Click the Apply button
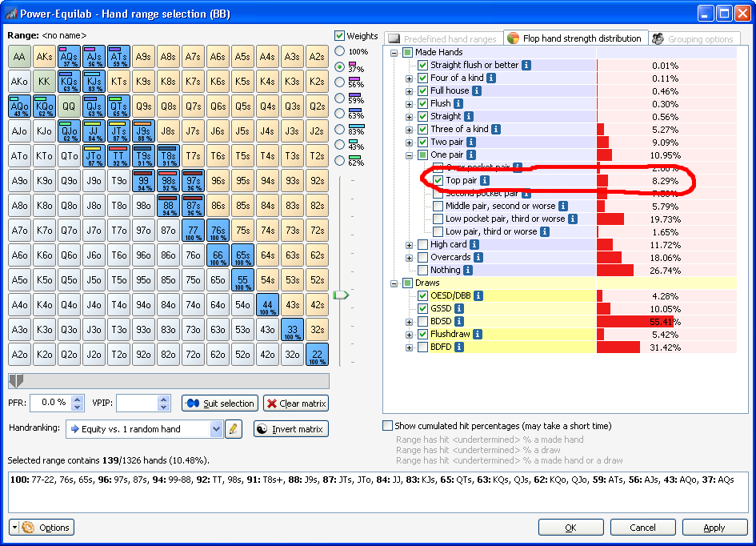The image size is (756, 546). pos(714,528)
